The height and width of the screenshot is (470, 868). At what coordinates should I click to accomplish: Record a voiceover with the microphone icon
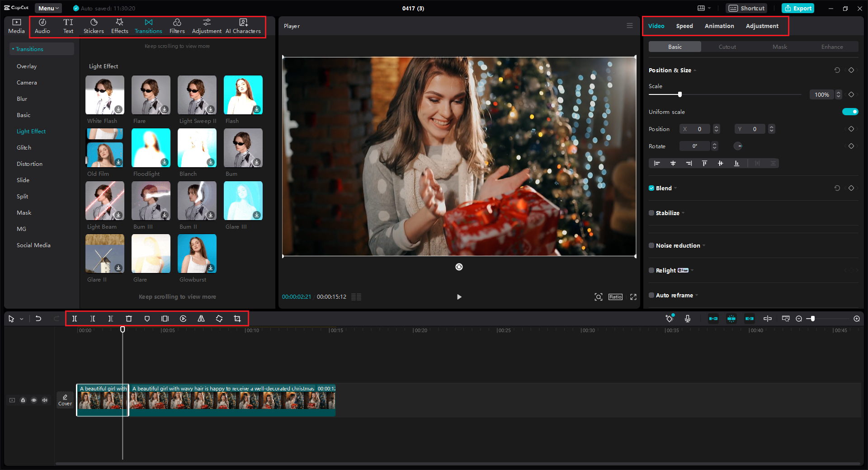tap(688, 319)
